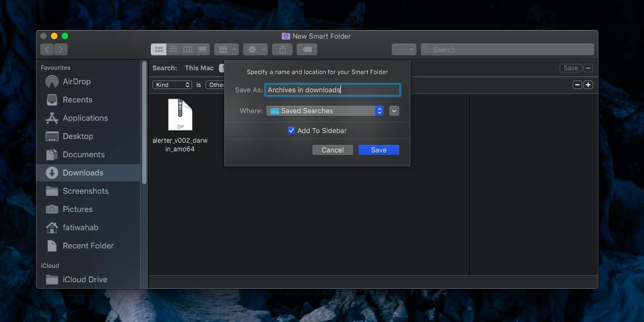Click the Save button in the search bar
Image resolution: width=644 pixels, height=322 pixels.
tap(570, 68)
